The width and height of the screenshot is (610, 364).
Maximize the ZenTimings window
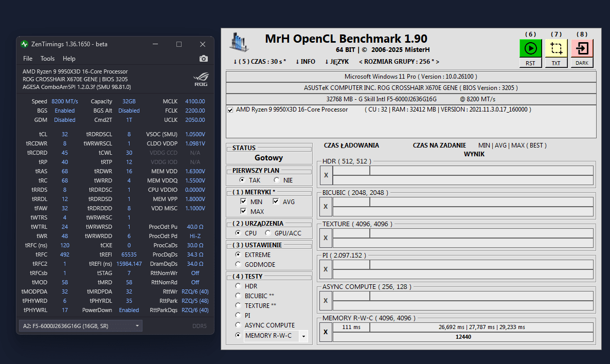tap(179, 44)
